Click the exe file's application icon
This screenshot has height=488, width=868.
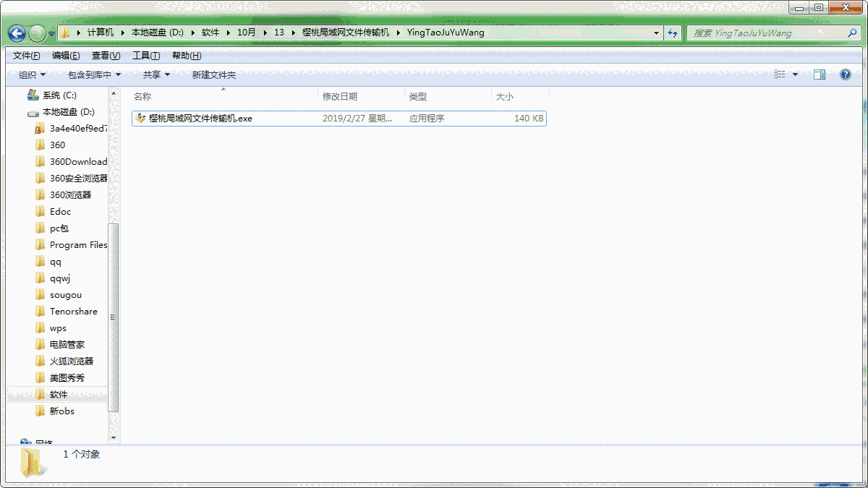tap(141, 119)
